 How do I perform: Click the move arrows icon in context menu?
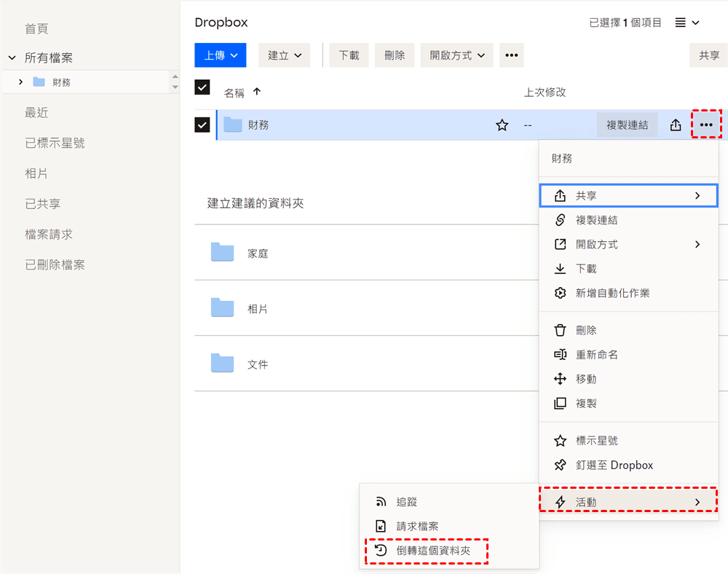[561, 379]
